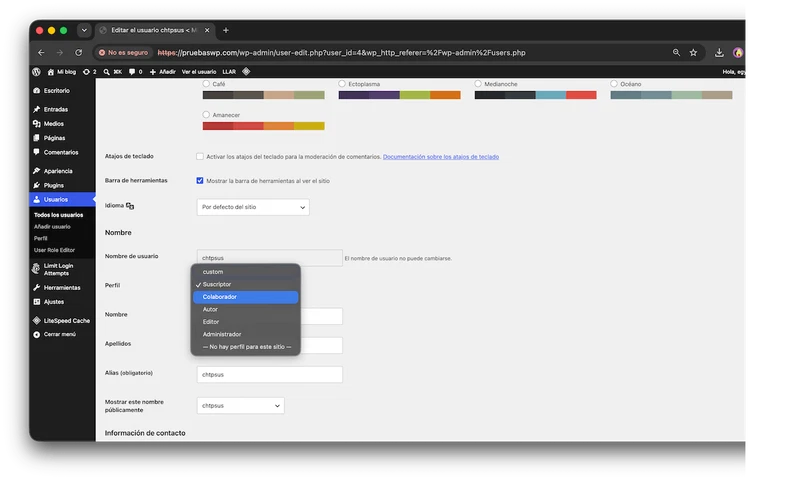Screen dimensions: 798x480
Task: Click the LiteSpeed diamond icon in admin bar
Action: click(246, 72)
